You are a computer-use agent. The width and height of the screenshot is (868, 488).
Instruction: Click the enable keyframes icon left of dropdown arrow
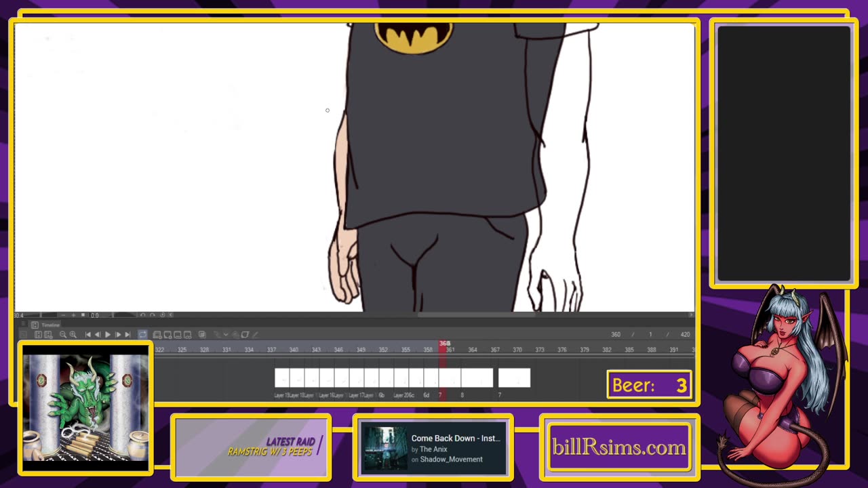point(217,334)
